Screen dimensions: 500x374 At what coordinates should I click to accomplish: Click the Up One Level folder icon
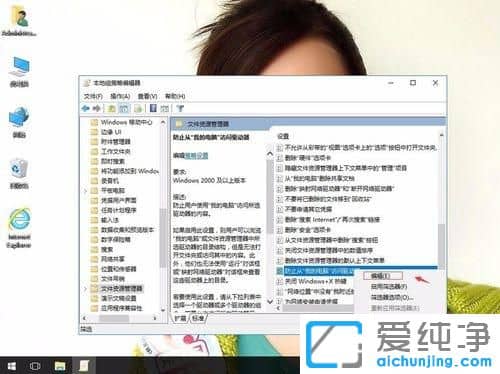pyautogui.click(x=112, y=108)
